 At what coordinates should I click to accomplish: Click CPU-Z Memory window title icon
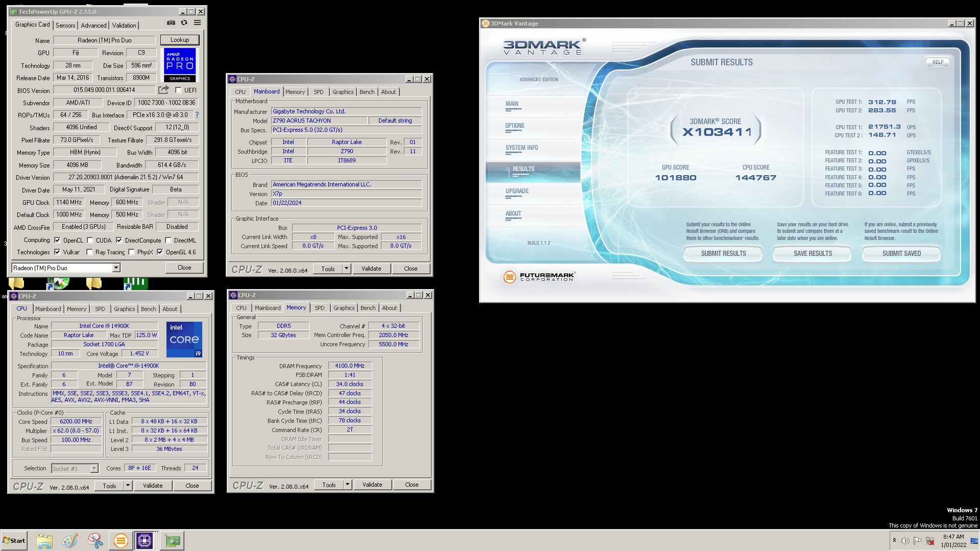[x=233, y=295]
